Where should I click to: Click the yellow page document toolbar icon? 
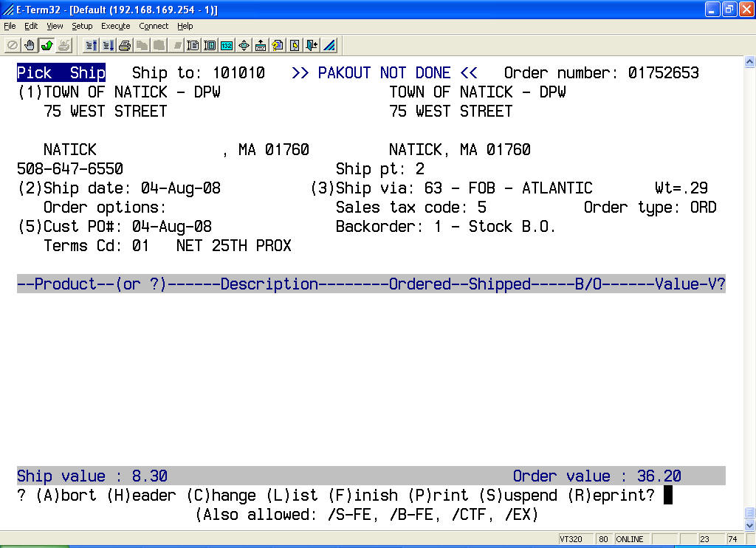tap(295, 45)
